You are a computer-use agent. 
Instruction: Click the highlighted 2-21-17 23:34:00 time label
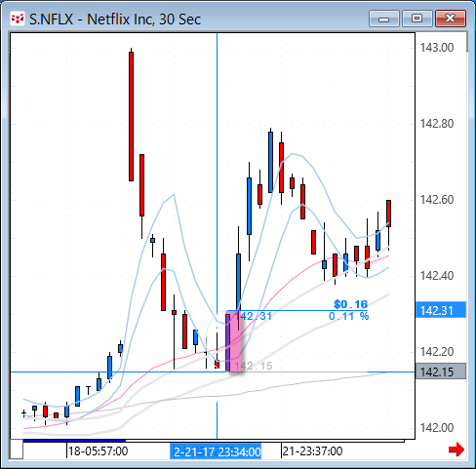coord(216,451)
